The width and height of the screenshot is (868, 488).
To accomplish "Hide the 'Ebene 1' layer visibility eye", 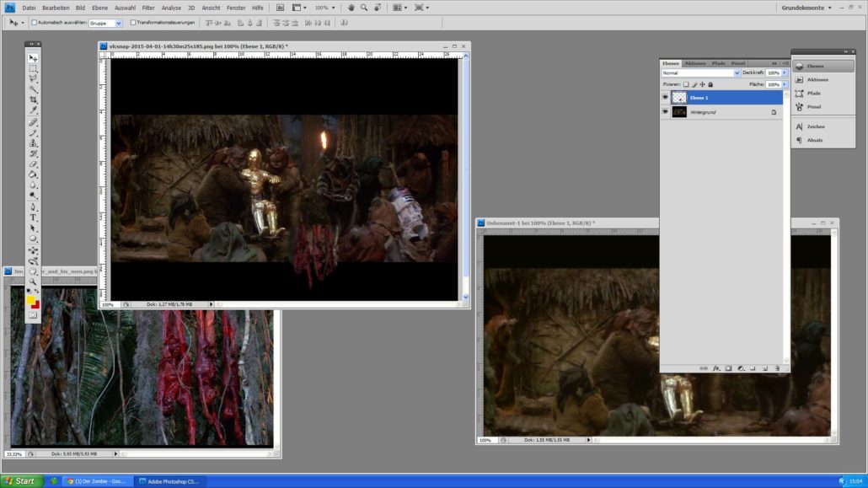I will [x=666, y=98].
